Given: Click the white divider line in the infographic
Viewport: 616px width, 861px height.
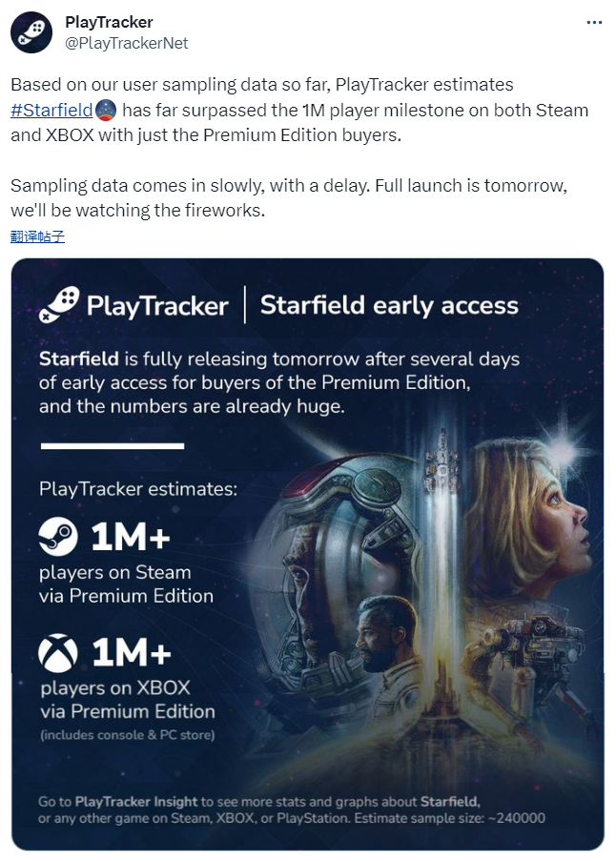Looking at the screenshot, I should (112, 445).
